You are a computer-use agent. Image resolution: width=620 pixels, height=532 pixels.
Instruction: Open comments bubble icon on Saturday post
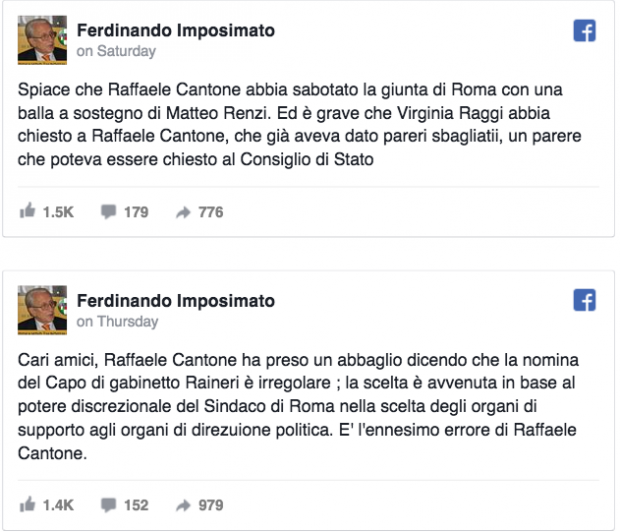click(108, 212)
